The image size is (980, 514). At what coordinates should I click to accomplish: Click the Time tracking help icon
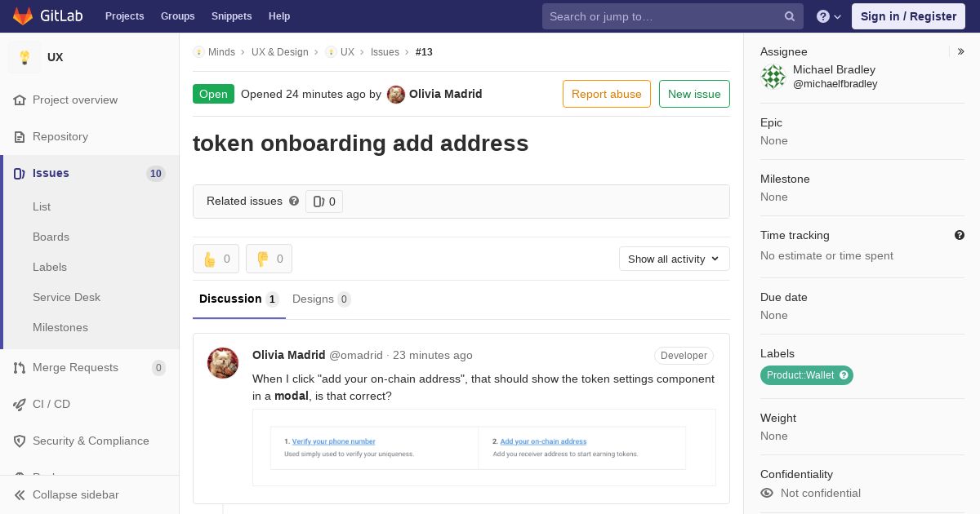pyautogui.click(x=960, y=235)
